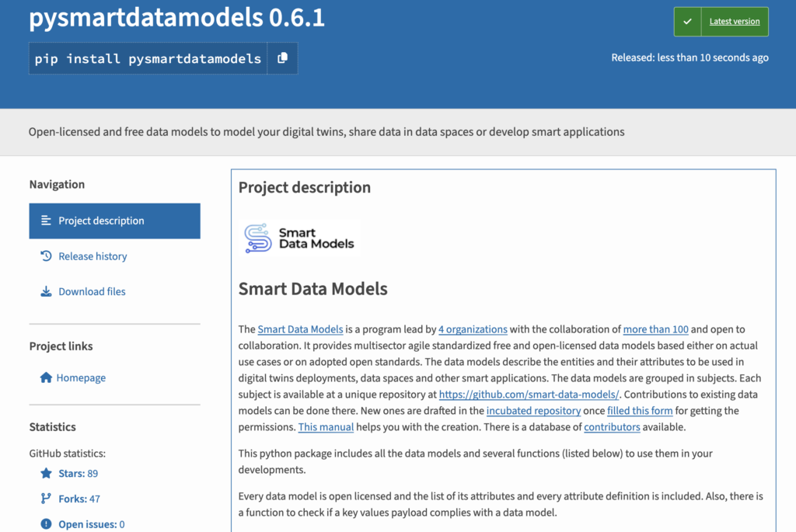Screen dimensions: 796x532
Task: Follow the Smart Data Models text link
Action: (301, 329)
